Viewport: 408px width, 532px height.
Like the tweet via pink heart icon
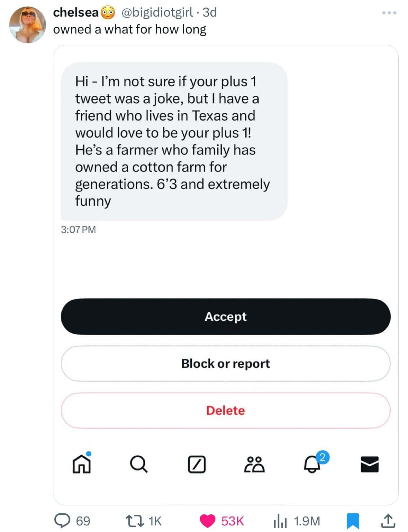pyautogui.click(x=208, y=521)
